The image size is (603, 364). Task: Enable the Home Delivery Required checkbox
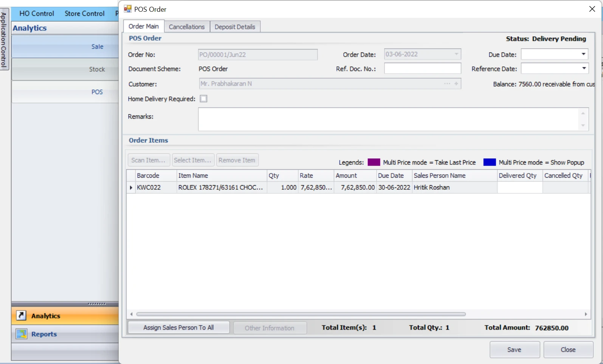pyautogui.click(x=203, y=99)
